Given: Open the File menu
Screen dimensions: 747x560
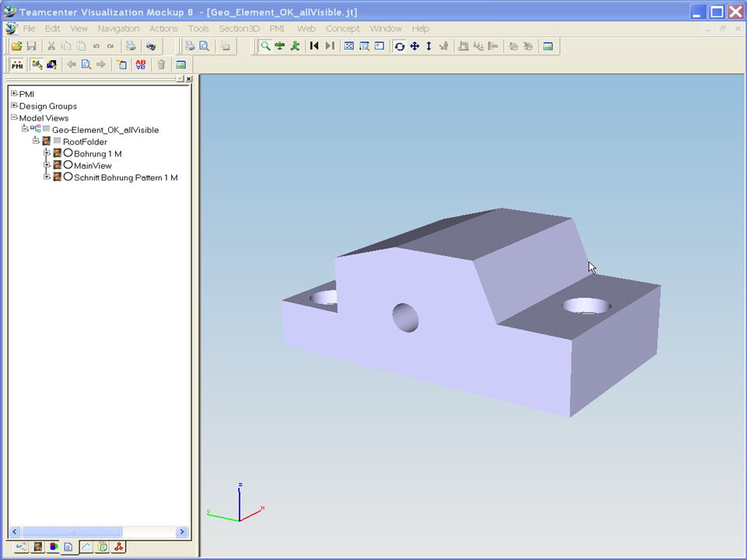Looking at the screenshot, I should click(x=29, y=29).
